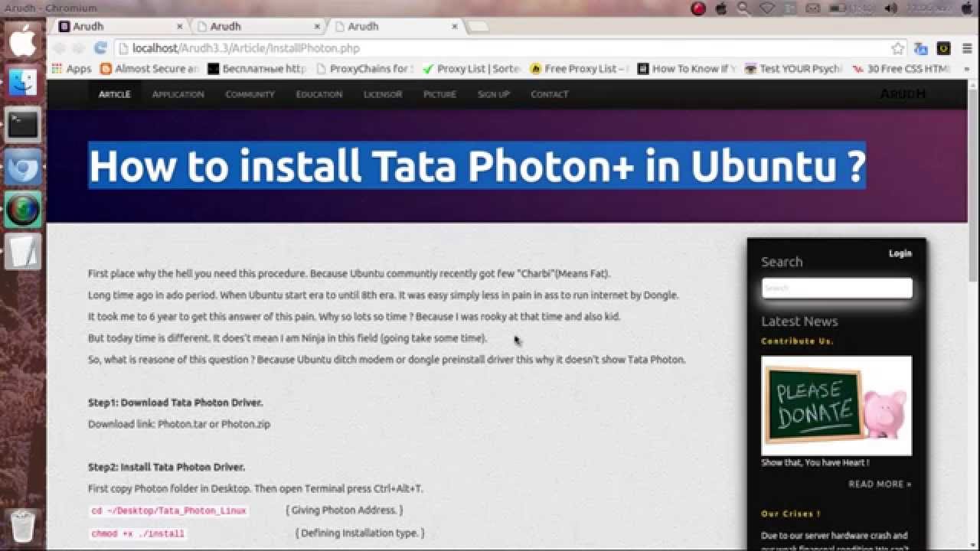The image size is (980, 551).
Task: Download via the Photon.zip link
Action: pos(246,424)
